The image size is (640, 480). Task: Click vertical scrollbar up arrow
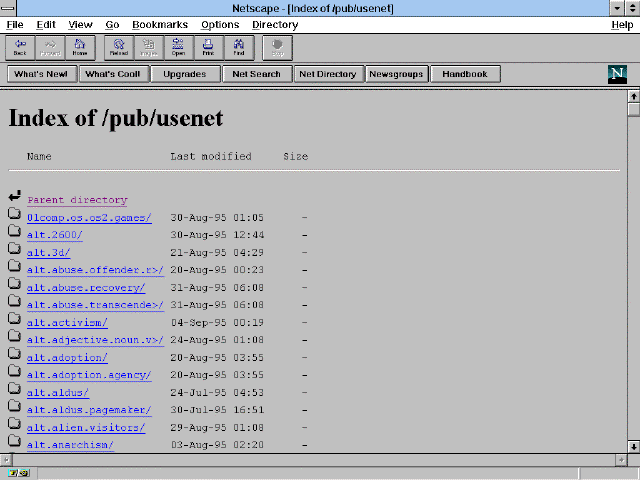pyautogui.click(x=633, y=97)
